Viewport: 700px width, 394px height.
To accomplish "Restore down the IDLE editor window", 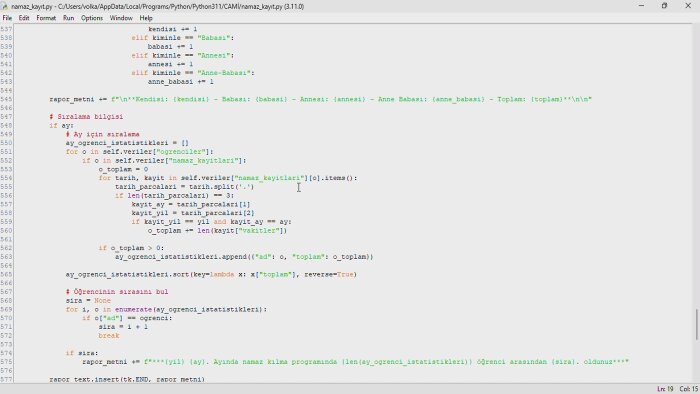I will click(x=664, y=6).
